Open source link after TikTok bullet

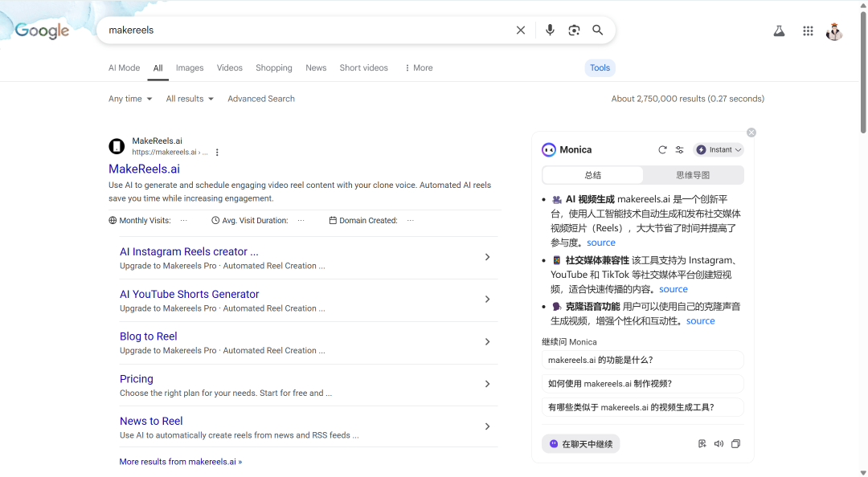click(x=674, y=289)
